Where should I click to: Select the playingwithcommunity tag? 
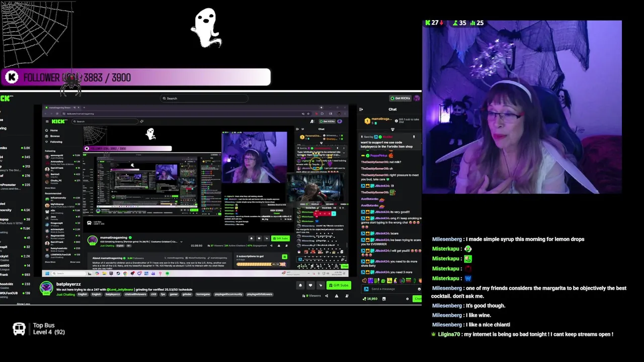coord(228,294)
